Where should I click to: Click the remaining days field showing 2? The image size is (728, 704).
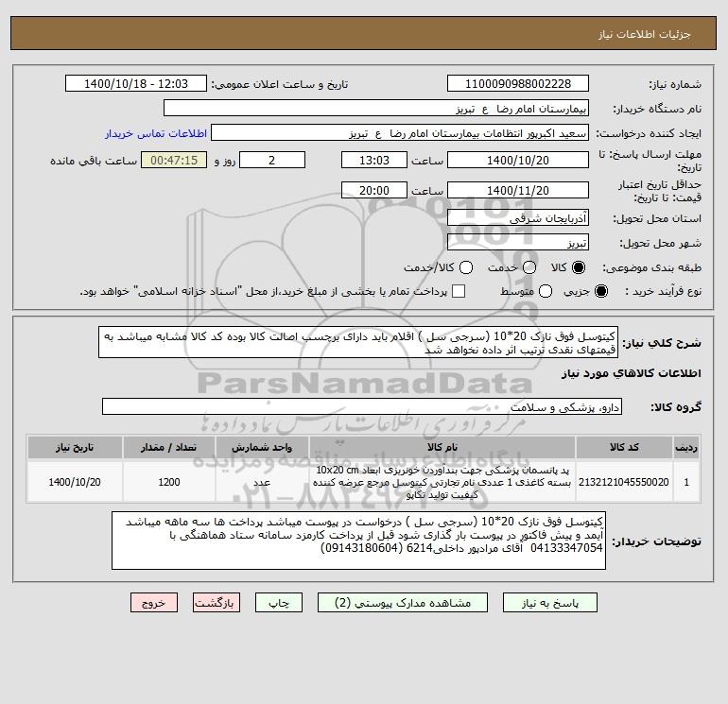tap(272, 160)
